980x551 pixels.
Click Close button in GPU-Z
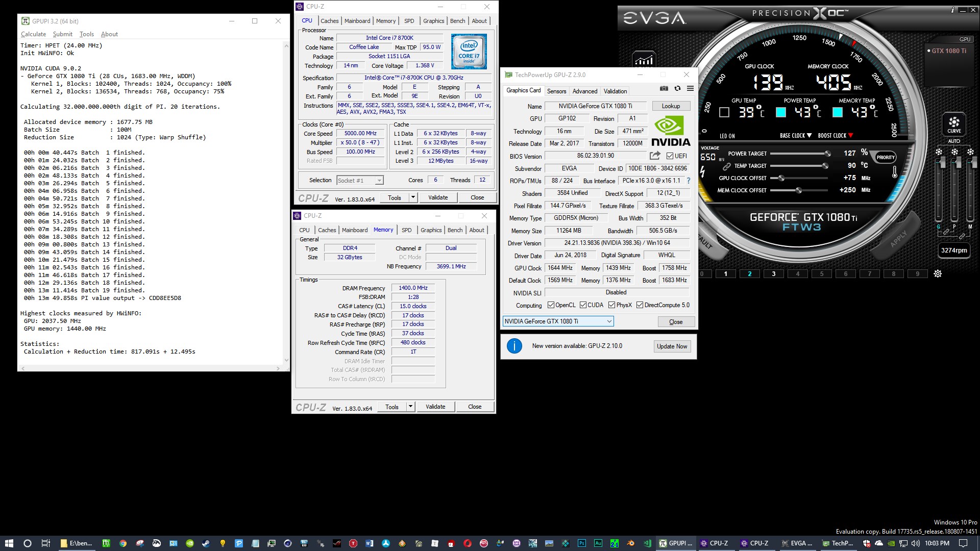click(x=676, y=322)
